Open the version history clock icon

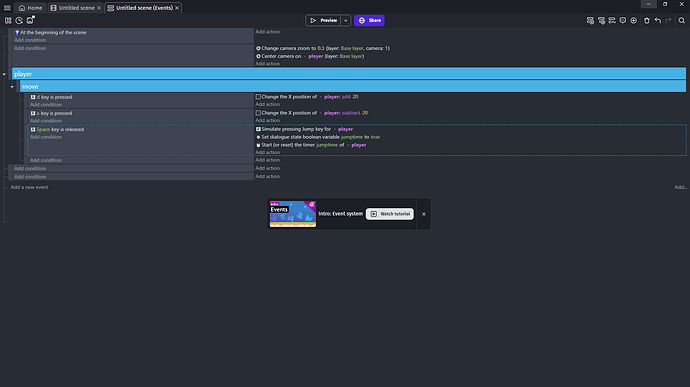[x=19, y=20]
